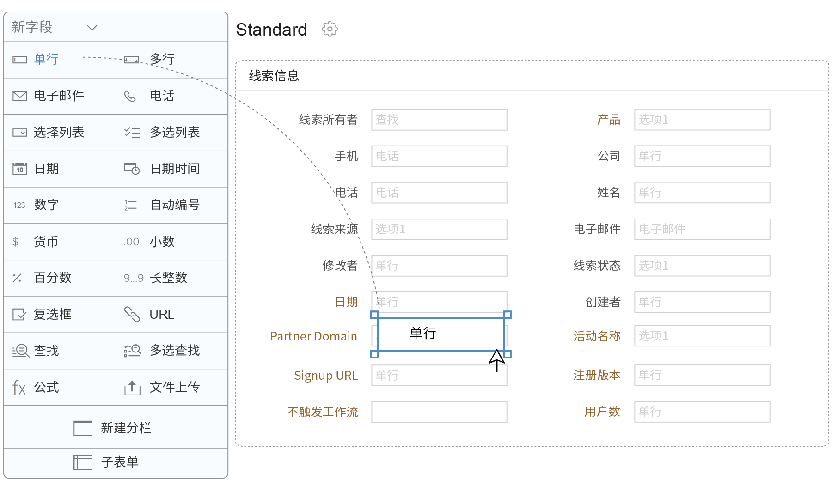Screen dimensions: 832x504
Task: Select the 多行 multi-line field icon
Action: pyautogui.click(x=132, y=60)
